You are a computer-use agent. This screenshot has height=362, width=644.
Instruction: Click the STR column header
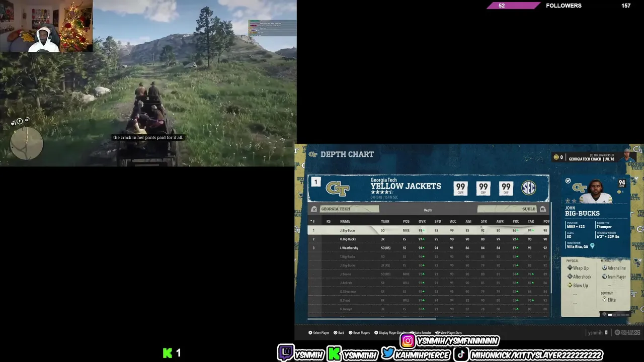point(484,221)
